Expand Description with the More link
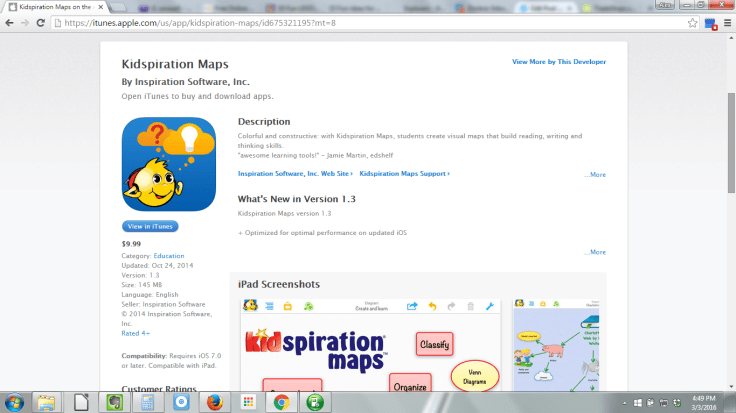736x413 pixels. click(595, 175)
